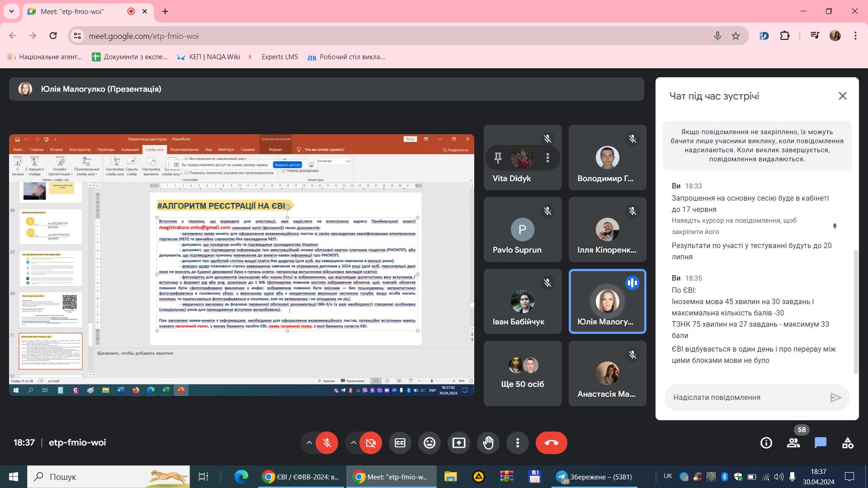Open the meeting details info icon
Screen dimensions: 868x488
point(766,443)
